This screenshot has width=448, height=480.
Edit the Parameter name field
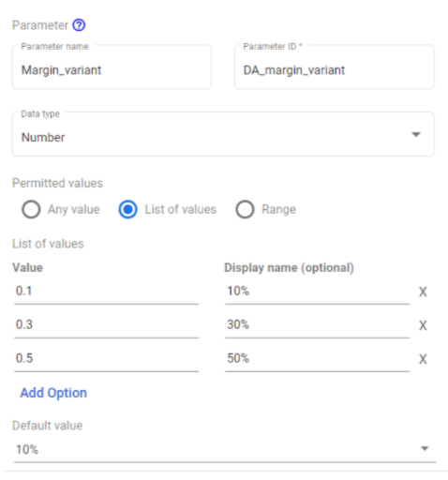point(112,67)
